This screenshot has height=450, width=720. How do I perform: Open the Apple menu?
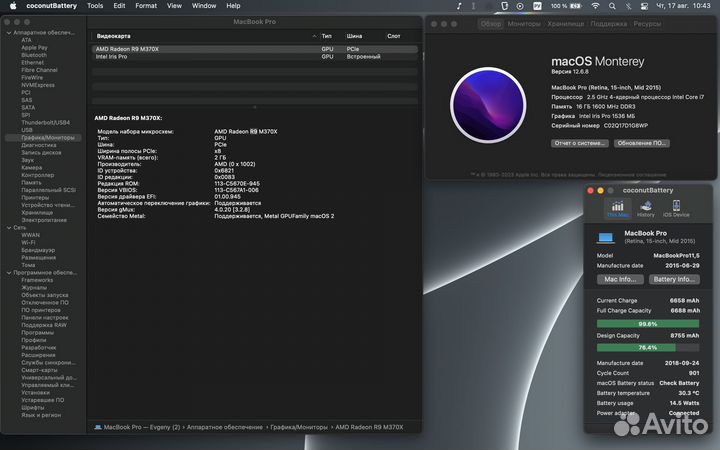pyautogui.click(x=13, y=6)
